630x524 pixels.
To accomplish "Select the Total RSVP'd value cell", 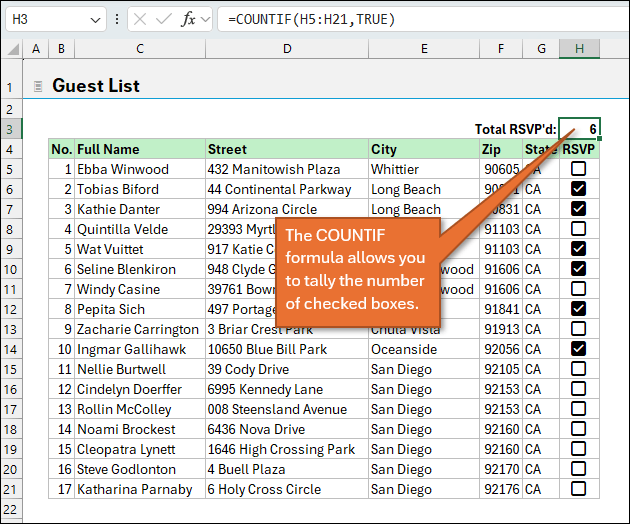I will click(579, 129).
